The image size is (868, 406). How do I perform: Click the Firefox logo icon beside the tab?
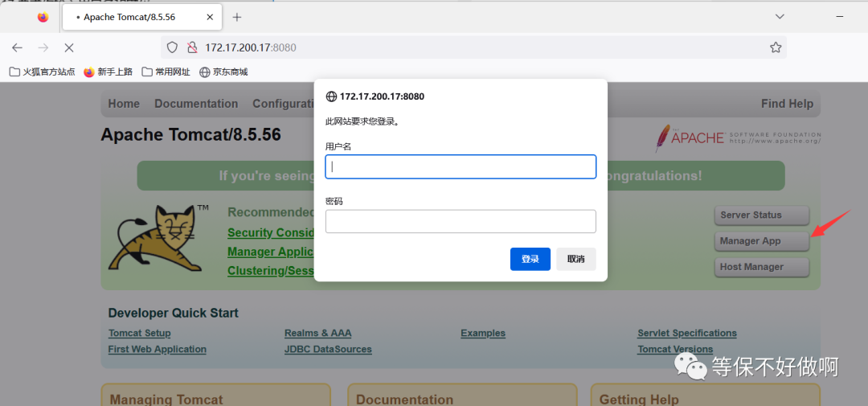pyautogui.click(x=43, y=17)
